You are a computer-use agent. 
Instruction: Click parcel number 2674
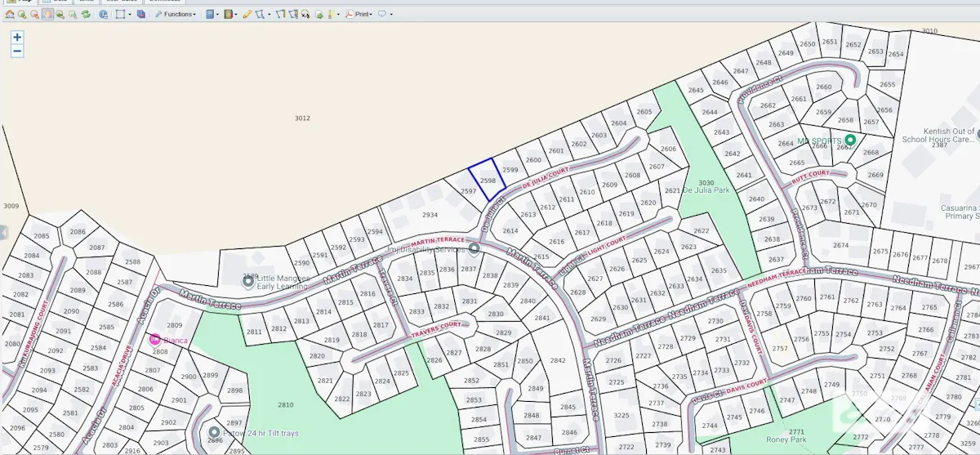pos(840,245)
